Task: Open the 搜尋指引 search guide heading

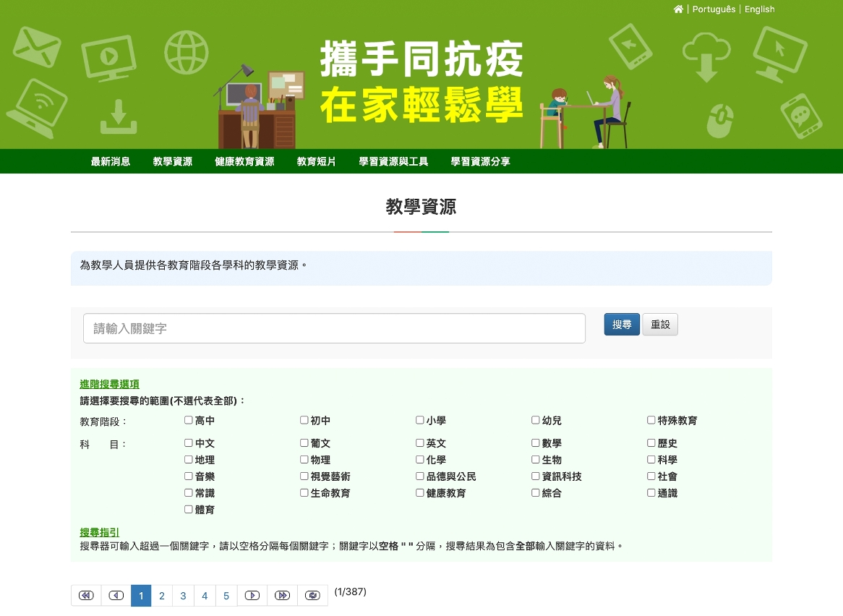Action: tap(99, 533)
